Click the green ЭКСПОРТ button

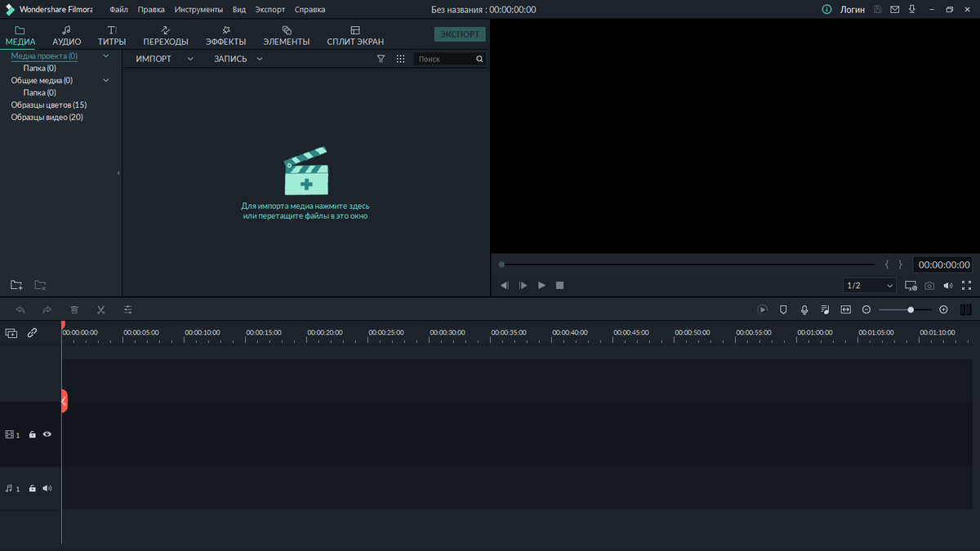pos(460,34)
